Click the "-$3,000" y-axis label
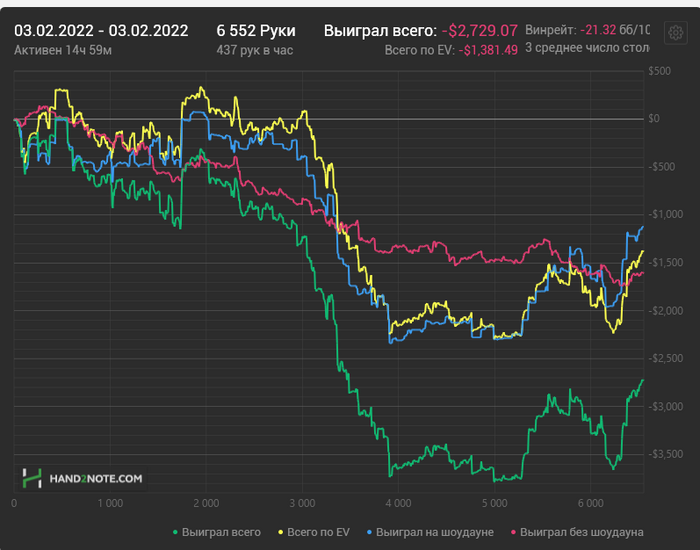 [x=666, y=406]
